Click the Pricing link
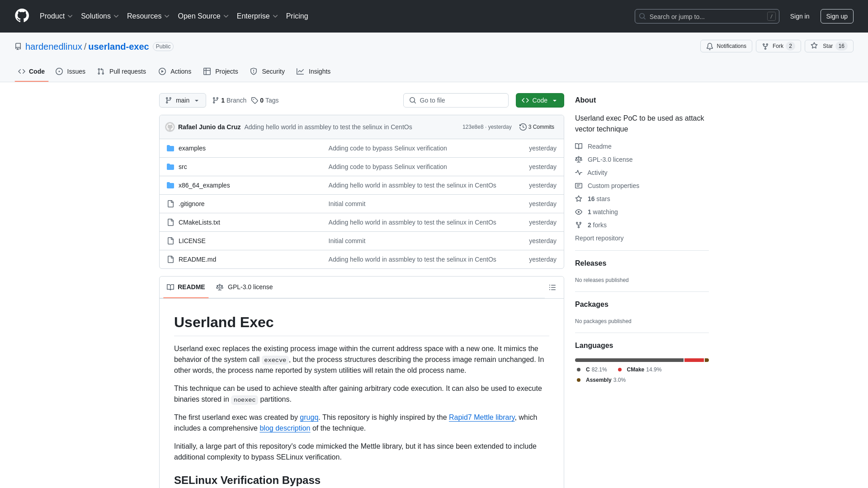The image size is (868, 488). click(x=297, y=16)
